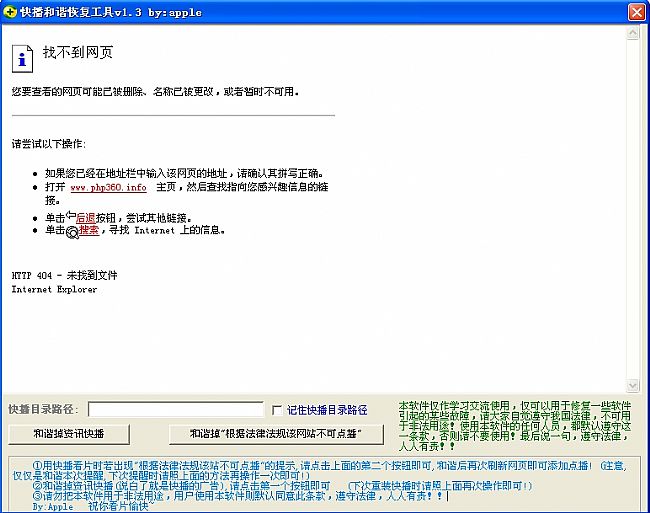Screen dimensions: 650x513
Task: Click the 如果您已经在地址栏中输入 bullet text
Action: (184, 173)
